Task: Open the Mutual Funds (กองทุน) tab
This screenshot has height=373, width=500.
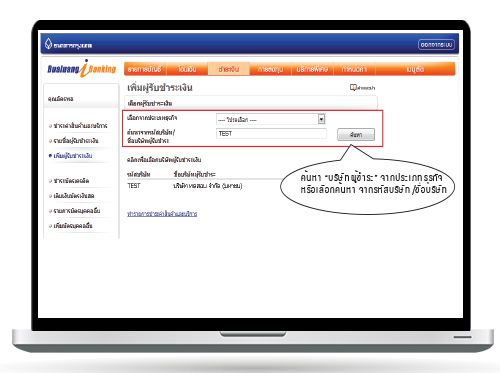Action: pyautogui.click(x=270, y=69)
